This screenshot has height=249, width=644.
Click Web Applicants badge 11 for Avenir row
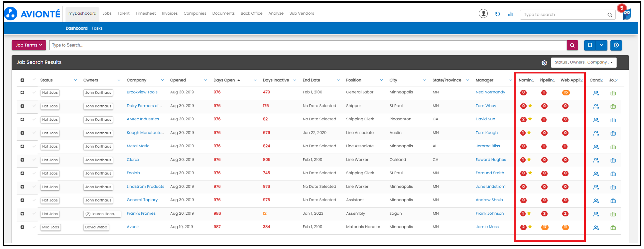566,227
